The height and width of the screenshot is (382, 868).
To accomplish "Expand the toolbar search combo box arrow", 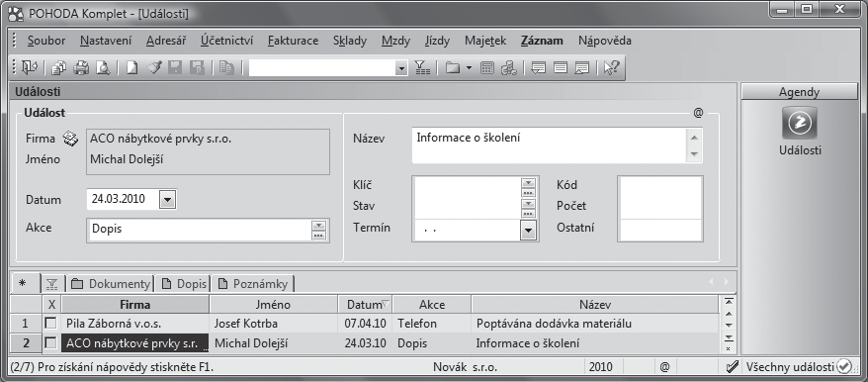I will 402,68.
